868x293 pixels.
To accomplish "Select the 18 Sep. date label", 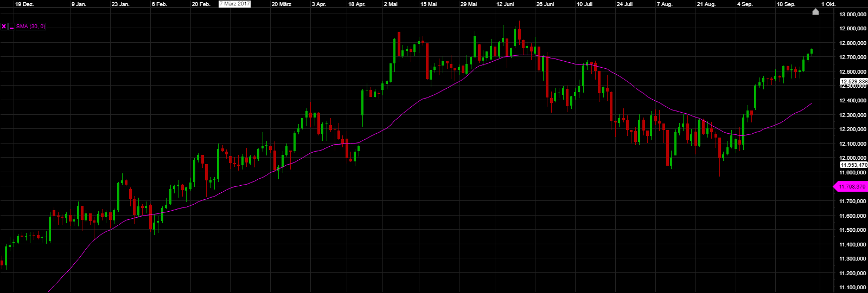I will pyautogui.click(x=786, y=4).
